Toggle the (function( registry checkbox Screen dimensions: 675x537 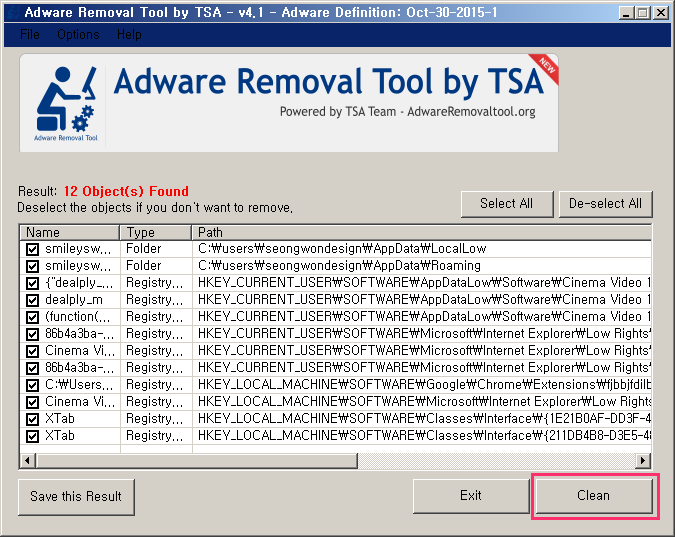point(32,317)
